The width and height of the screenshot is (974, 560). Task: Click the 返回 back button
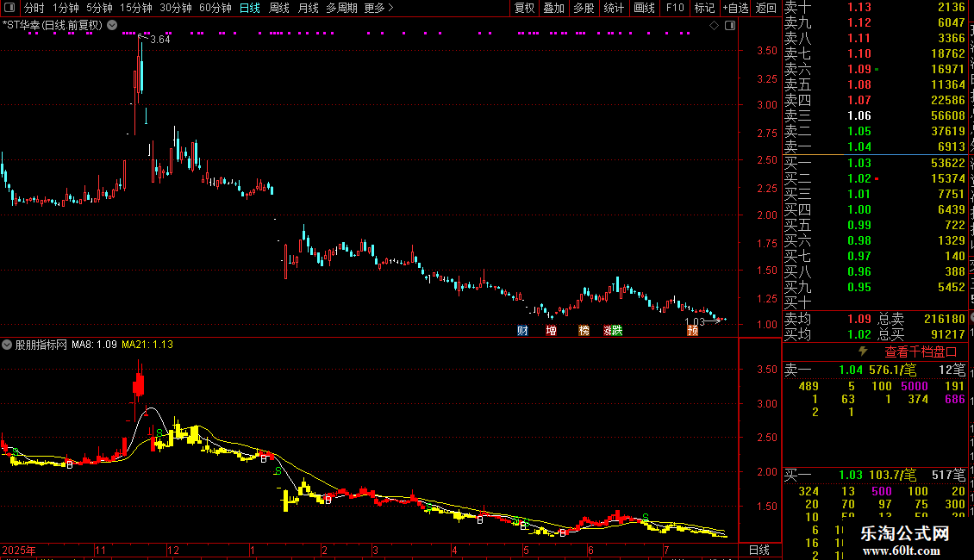[766, 8]
